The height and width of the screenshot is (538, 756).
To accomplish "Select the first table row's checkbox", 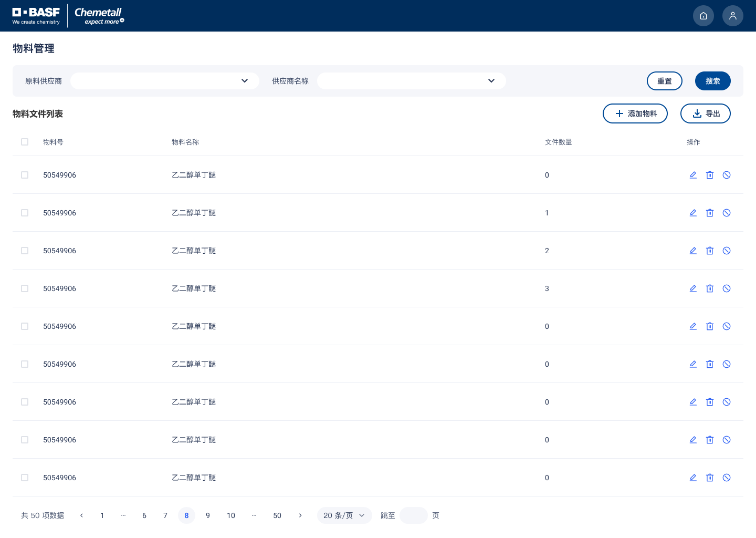I will point(25,175).
